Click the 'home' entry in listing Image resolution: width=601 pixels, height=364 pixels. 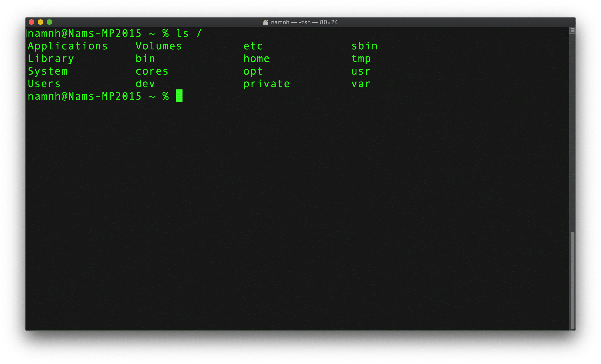tap(257, 59)
